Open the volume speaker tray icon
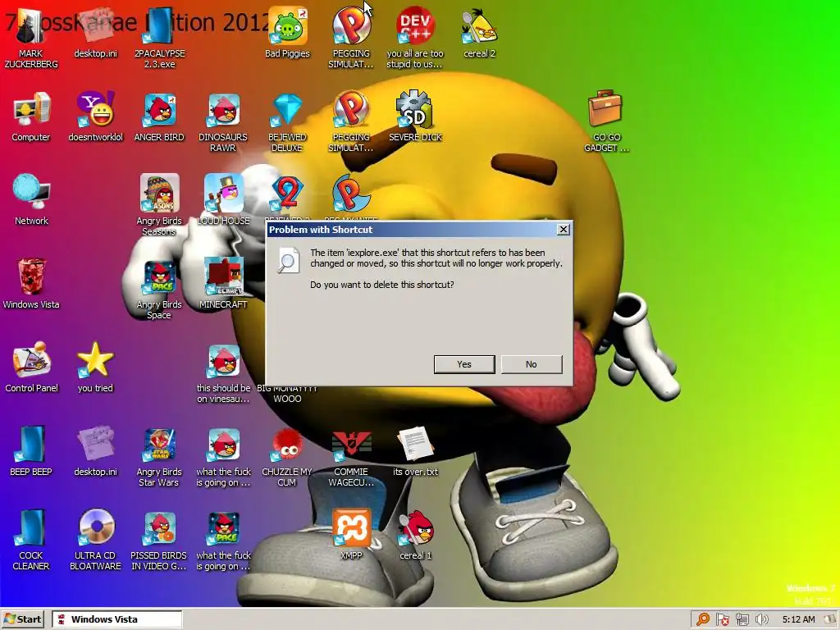The height and width of the screenshot is (630, 840). tap(761, 620)
